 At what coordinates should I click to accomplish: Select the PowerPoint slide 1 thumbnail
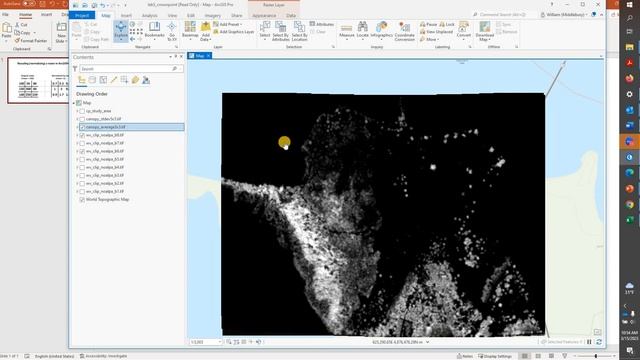coord(38,80)
